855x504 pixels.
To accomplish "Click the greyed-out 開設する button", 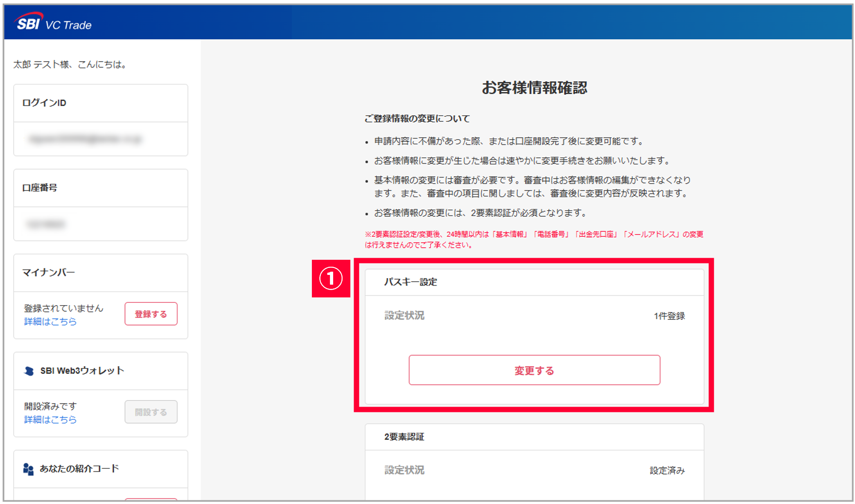I will point(151,412).
